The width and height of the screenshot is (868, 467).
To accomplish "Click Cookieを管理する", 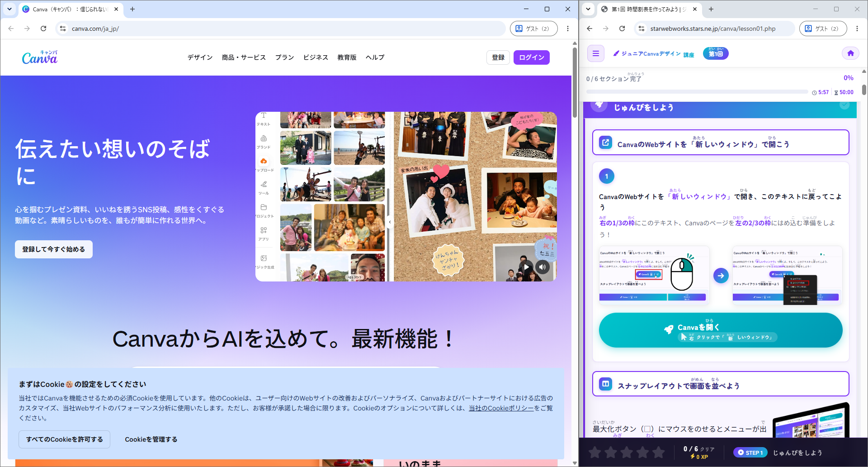I will pyautogui.click(x=151, y=439).
